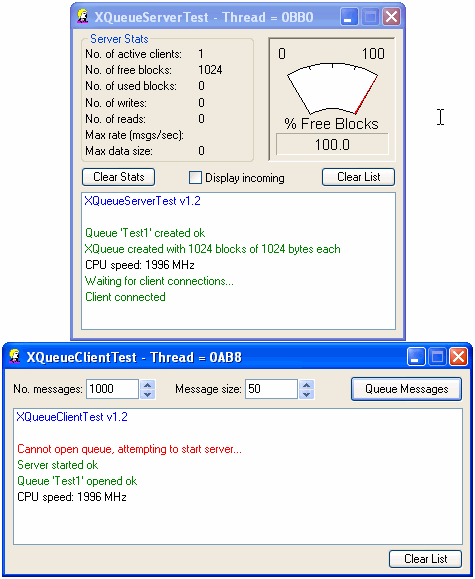
Task: Increase Message size with up arrow
Action: 307,385
